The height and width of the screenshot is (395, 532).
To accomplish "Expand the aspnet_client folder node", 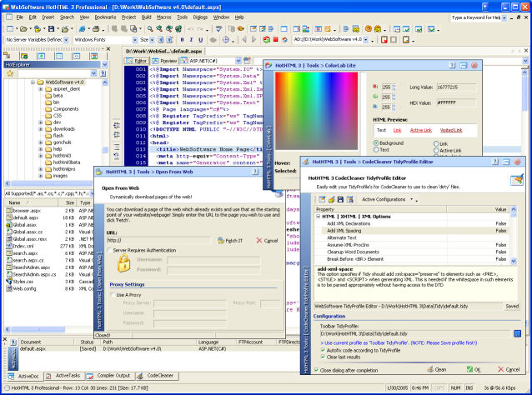I will pyautogui.click(x=40, y=89).
